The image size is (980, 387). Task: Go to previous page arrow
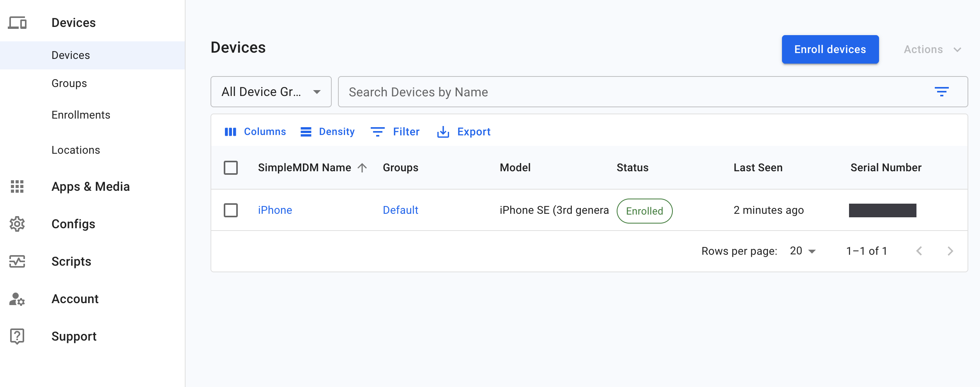tap(919, 251)
